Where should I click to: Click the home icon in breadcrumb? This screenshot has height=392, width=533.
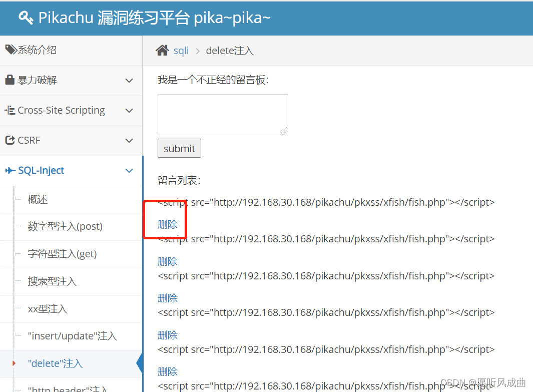(x=162, y=51)
